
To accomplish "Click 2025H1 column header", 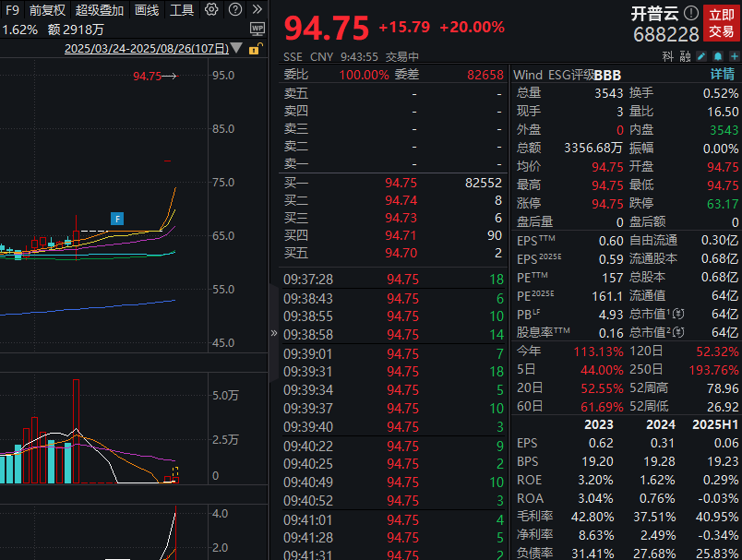I will [x=715, y=424].
